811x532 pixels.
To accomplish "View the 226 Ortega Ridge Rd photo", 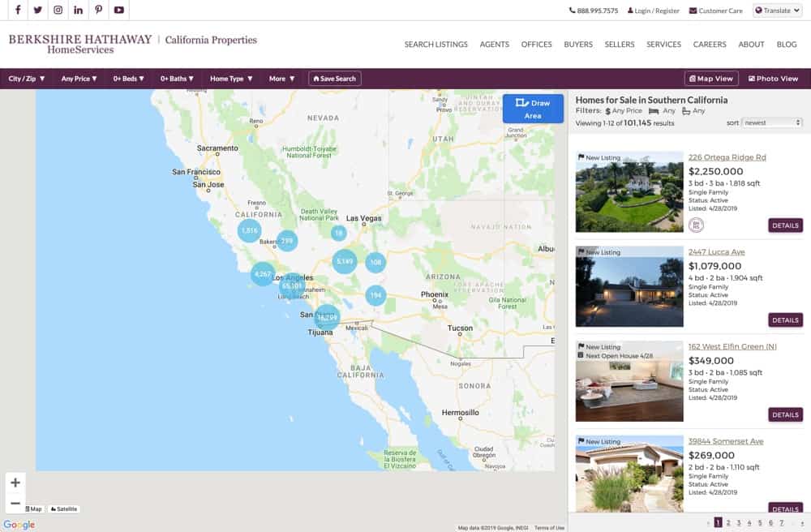I will [x=629, y=192].
